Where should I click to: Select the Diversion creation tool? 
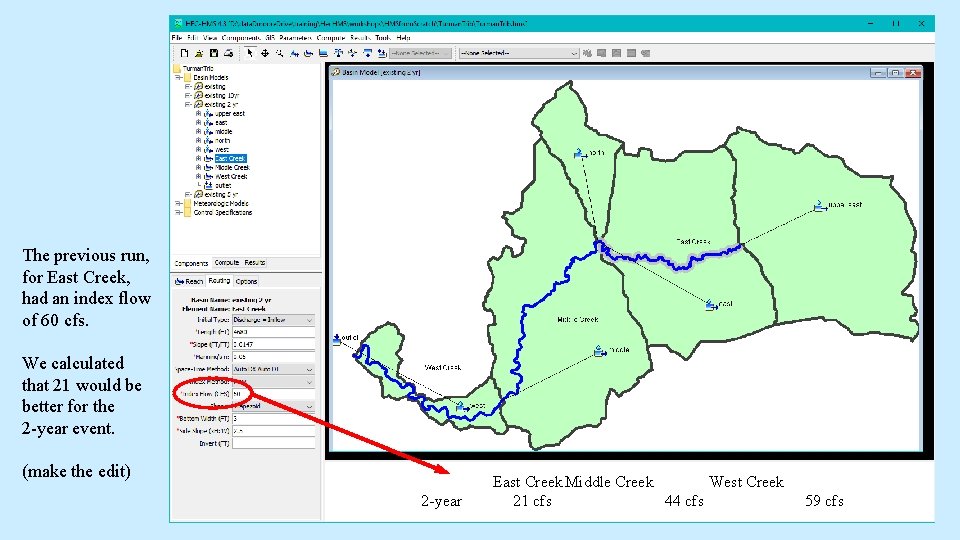[353, 53]
